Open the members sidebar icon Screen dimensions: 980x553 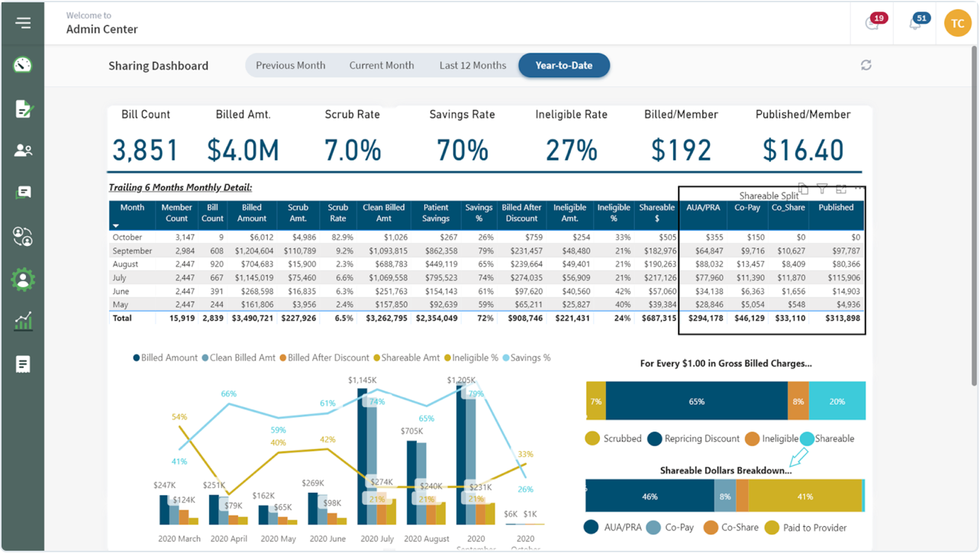(x=23, y=150)
